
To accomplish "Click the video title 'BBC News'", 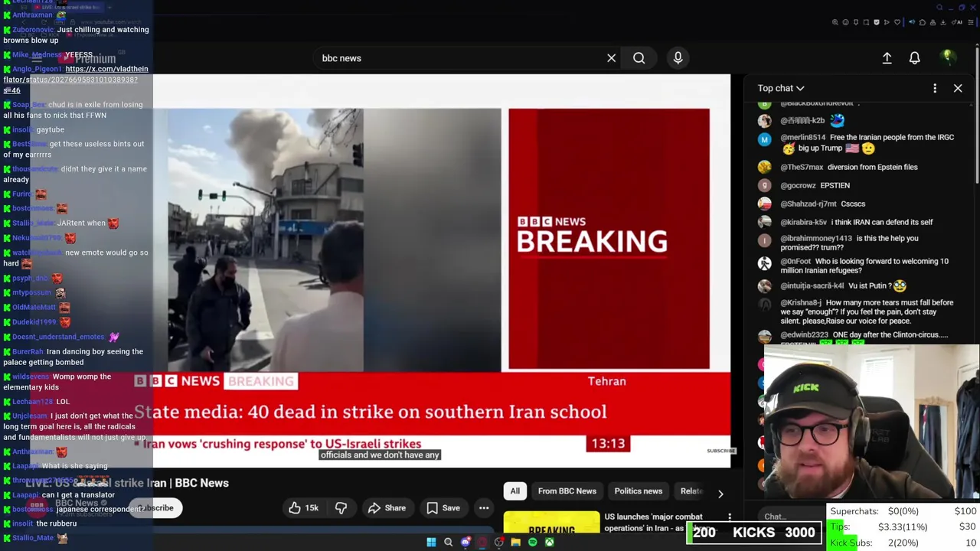I will [x=127, y=483].
